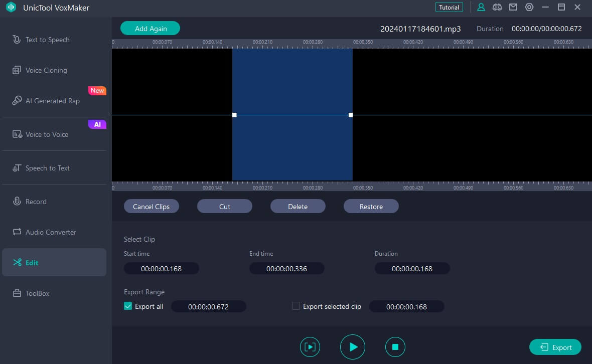Open the Tutorial
592x364 pixels.
coord(449,7)
